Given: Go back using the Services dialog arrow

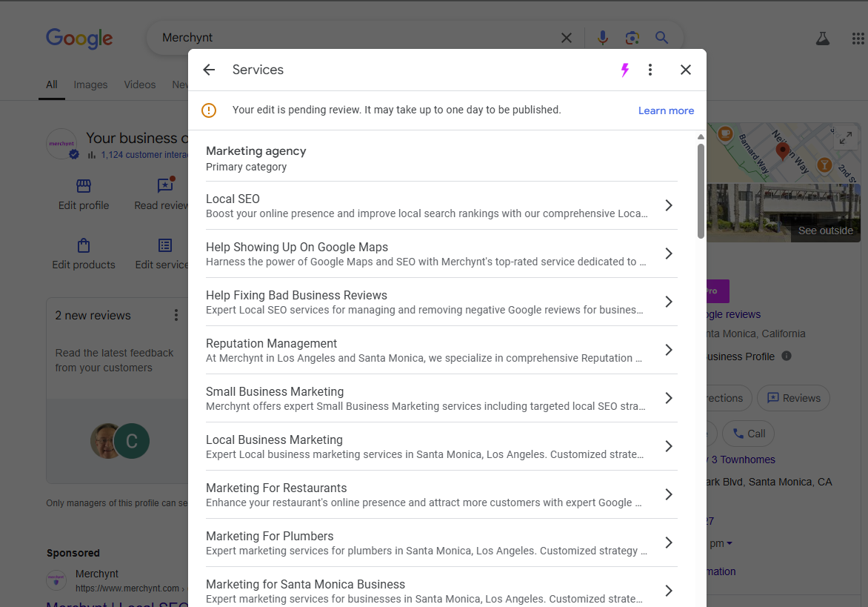Looking at the screenshot, I should pyautogui.click(x=209, y=70).
